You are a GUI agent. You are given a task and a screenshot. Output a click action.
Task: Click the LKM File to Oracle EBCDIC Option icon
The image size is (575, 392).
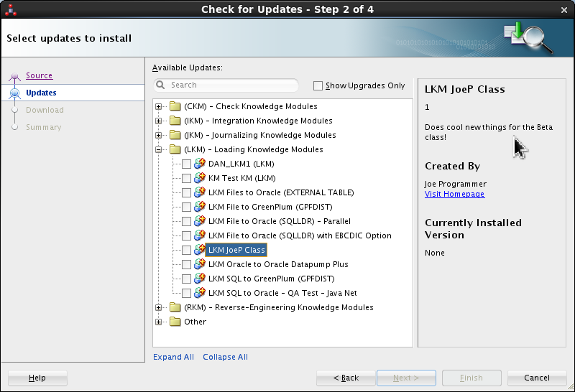click(x=200, y=235)
